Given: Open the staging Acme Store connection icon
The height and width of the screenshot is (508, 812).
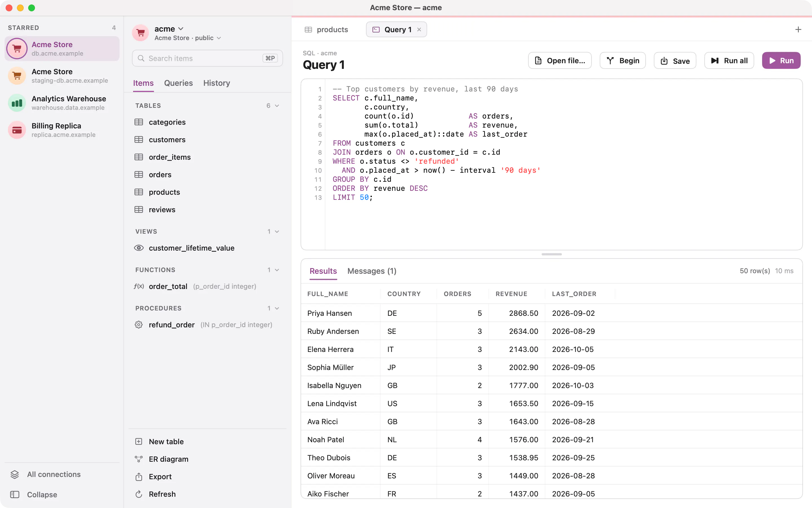Looking at the screenshot, I should (x=17, y=76).
